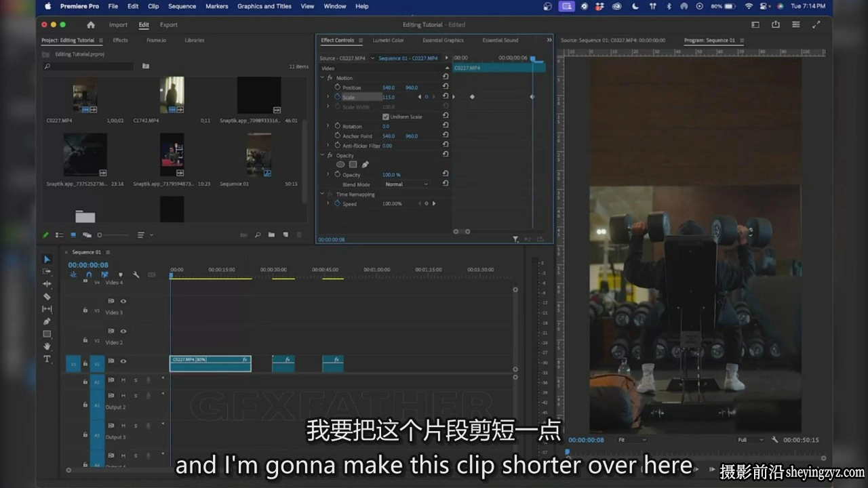Toggle lock on Video 2 track

click(x=85, y=340)
